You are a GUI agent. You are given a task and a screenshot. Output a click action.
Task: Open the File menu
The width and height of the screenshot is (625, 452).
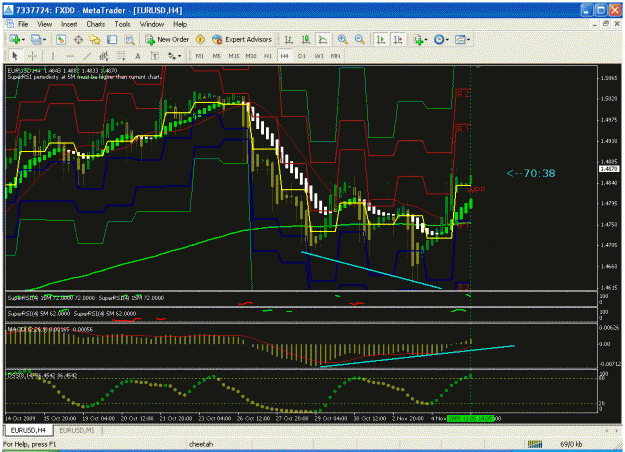click(23, 24)
